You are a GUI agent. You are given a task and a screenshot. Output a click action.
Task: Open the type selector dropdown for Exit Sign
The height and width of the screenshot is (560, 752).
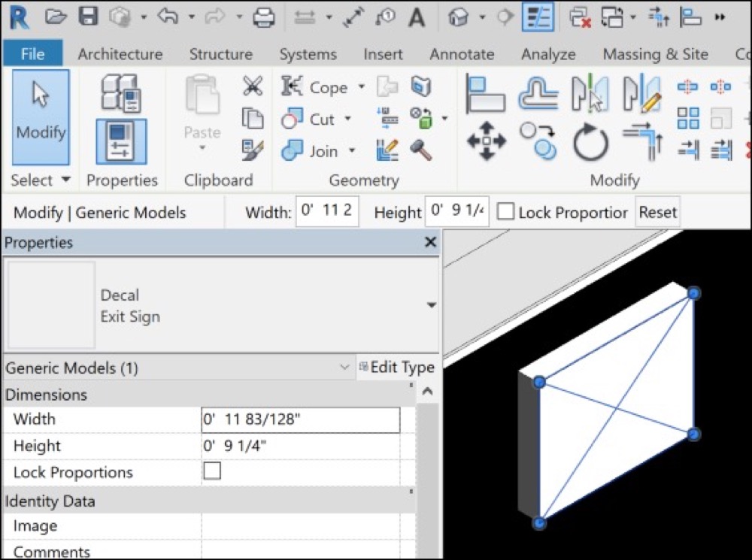431,304
